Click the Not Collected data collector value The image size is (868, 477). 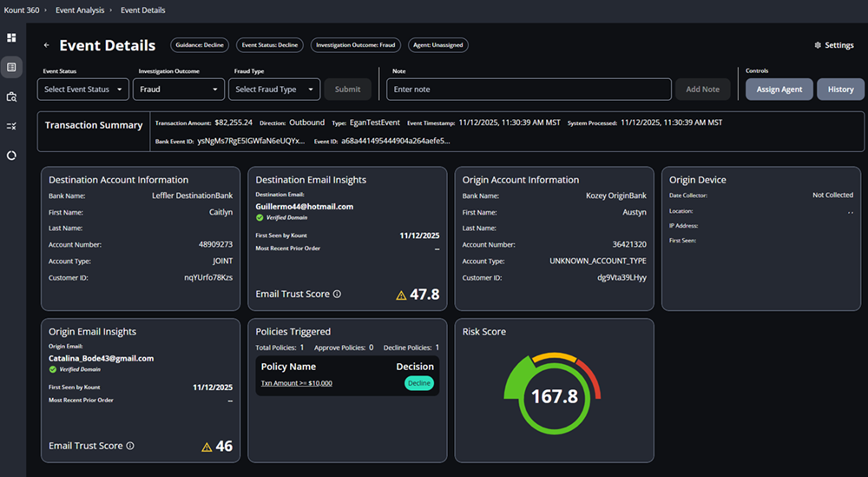coord(833,195)
